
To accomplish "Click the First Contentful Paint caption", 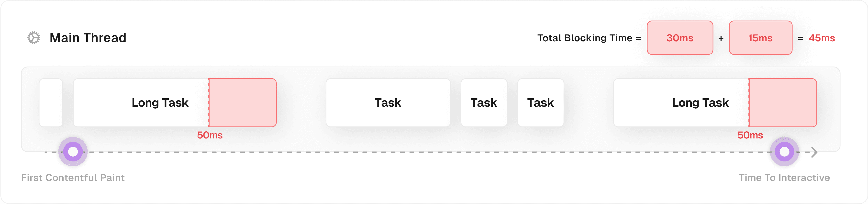I will [73, 178].
